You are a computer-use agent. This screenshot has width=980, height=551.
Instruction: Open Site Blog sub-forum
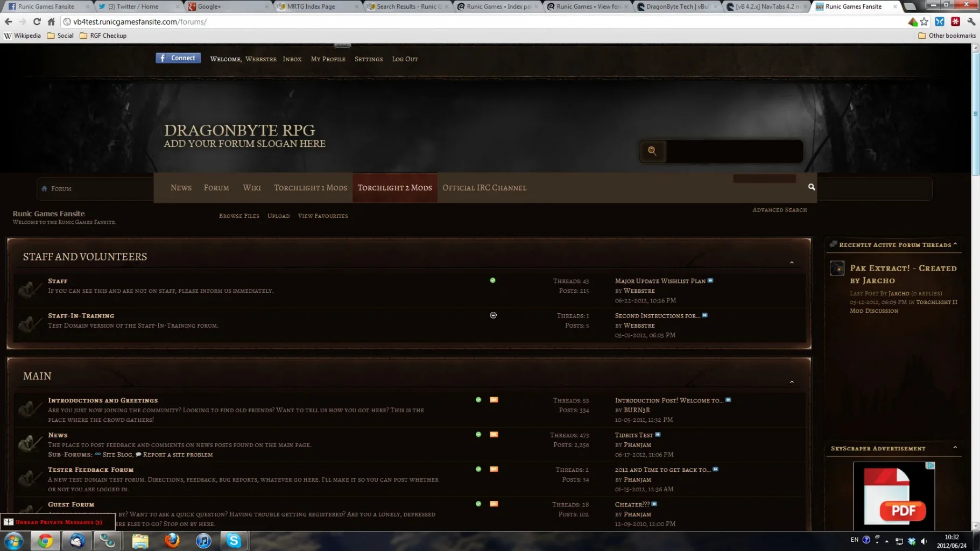pos(117,455)
